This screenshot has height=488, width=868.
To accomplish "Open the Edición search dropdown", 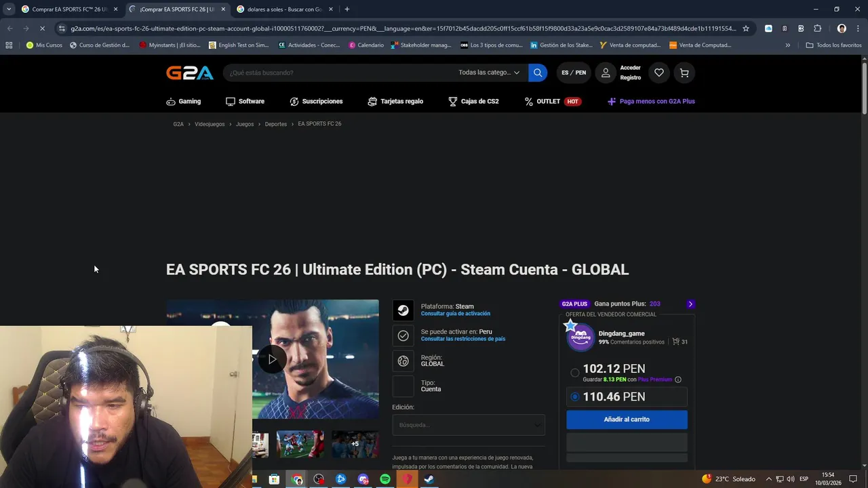I will click(469, 425).
